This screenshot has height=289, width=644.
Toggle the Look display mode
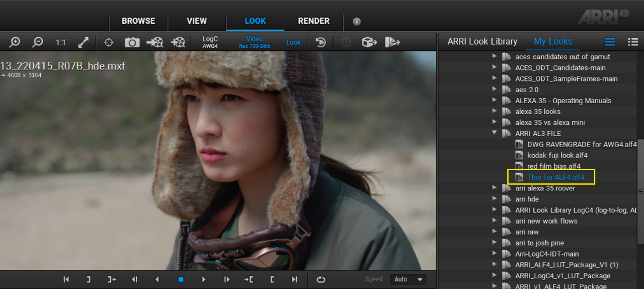[x=293, y=42]
